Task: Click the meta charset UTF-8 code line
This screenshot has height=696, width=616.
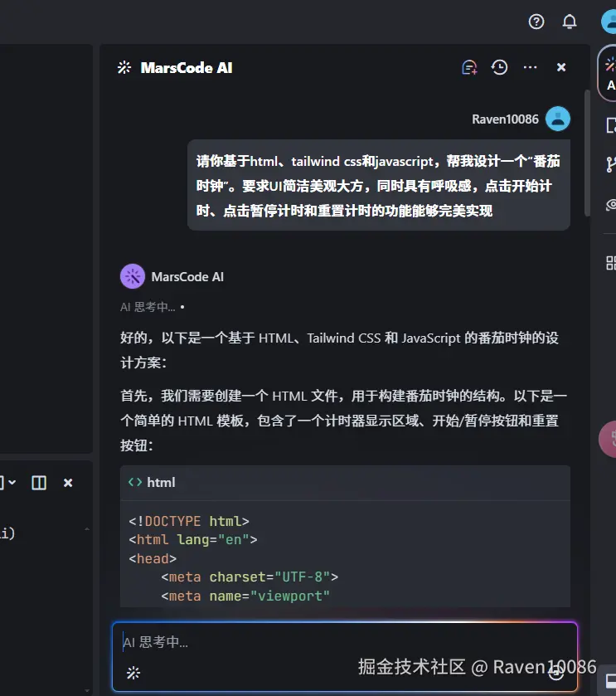Action: pos(250,577)
